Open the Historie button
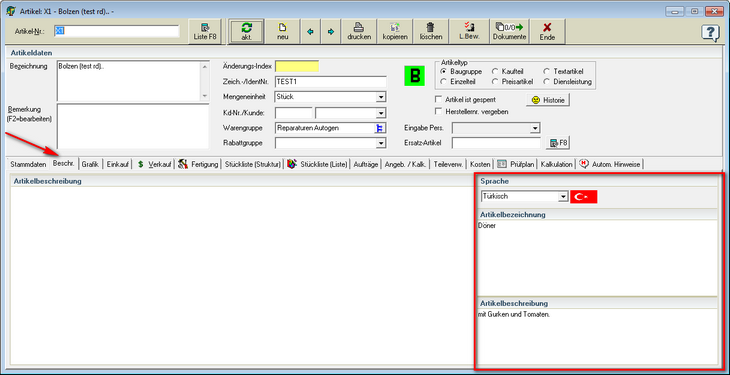Viewport: 730px width, 375px height. tap(548, 100)
